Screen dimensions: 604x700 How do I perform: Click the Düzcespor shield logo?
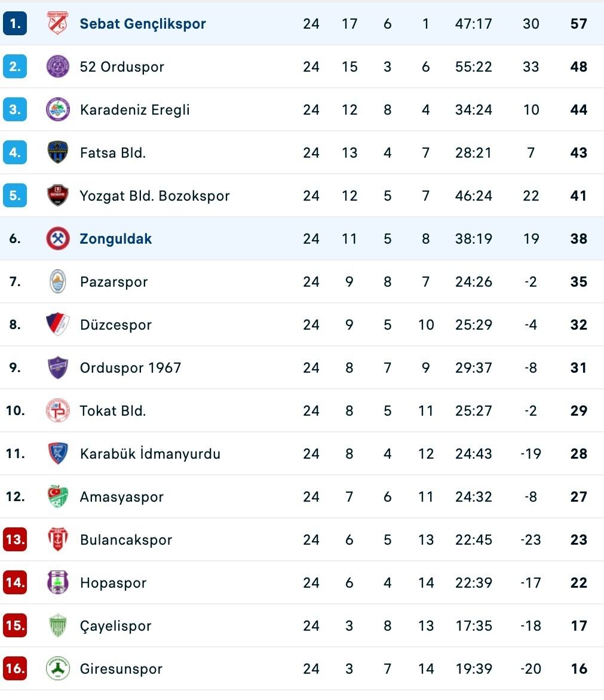[x=58, y=325]
